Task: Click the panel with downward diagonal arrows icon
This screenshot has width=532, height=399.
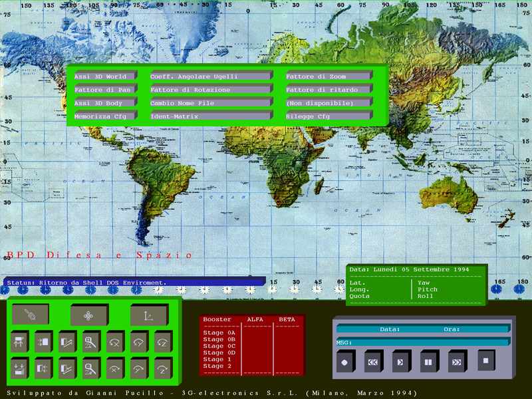Action: coord(67,369)
